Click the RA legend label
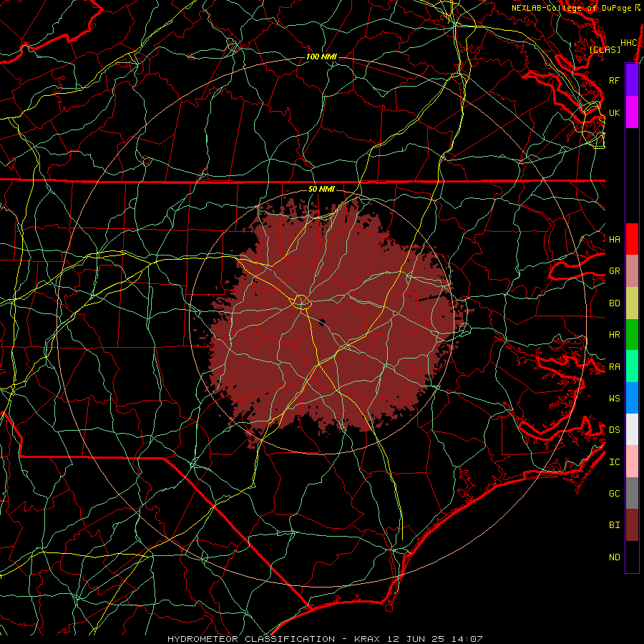 [x=614, y=366]
